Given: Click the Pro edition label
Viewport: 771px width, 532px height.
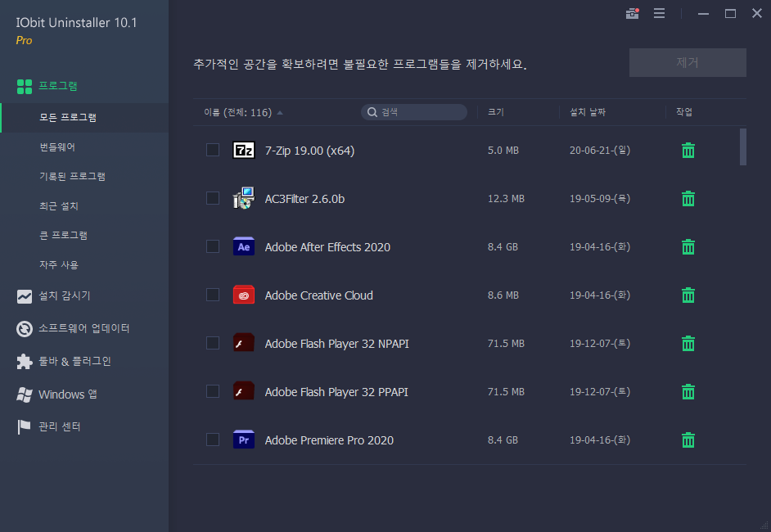Looking at the screenshot, I should 24,40.
